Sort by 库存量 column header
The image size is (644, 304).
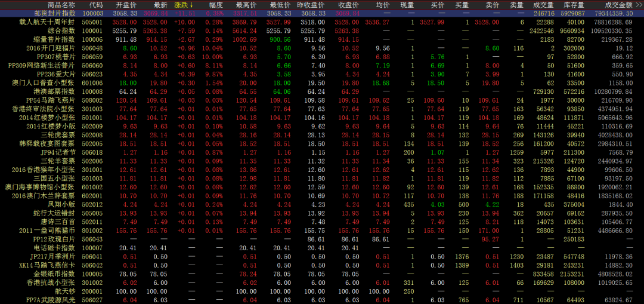coord(574,5)
